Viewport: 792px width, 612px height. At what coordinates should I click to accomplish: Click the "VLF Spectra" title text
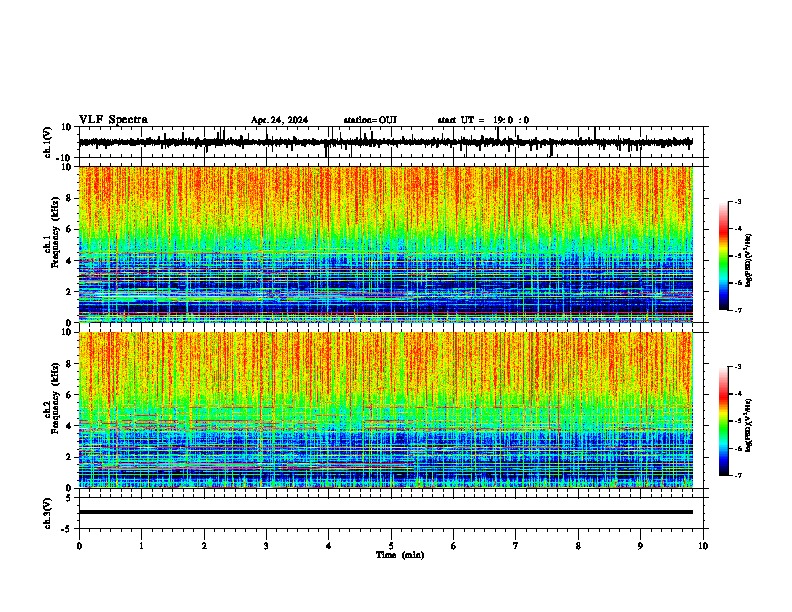[x=113, y=119]
